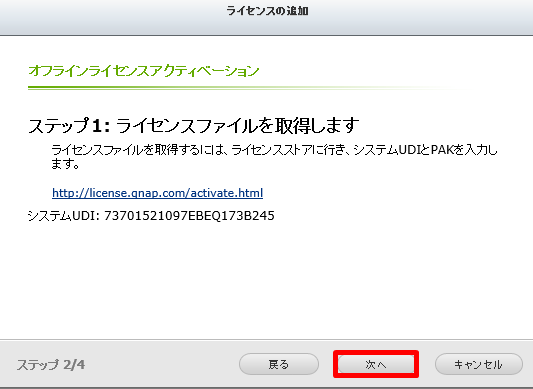
Task: Click the trailing ます。 on the description's second line
Action: pos(65,164)
